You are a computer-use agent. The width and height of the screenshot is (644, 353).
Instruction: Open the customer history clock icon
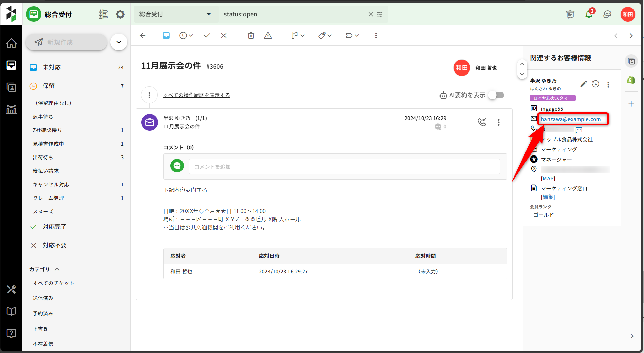pyautogui.click(x=596, y=84)
